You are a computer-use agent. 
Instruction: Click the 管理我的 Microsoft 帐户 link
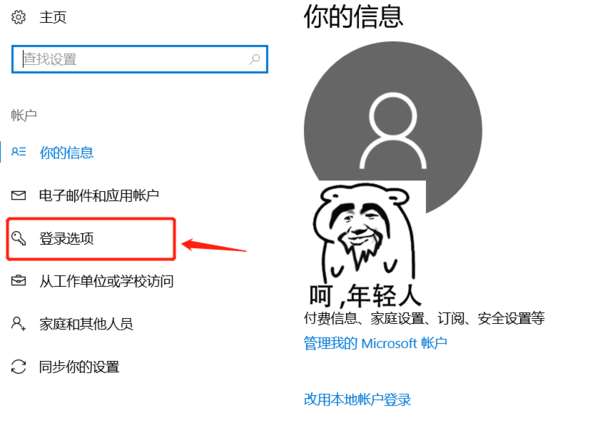[x=375, y=343]
